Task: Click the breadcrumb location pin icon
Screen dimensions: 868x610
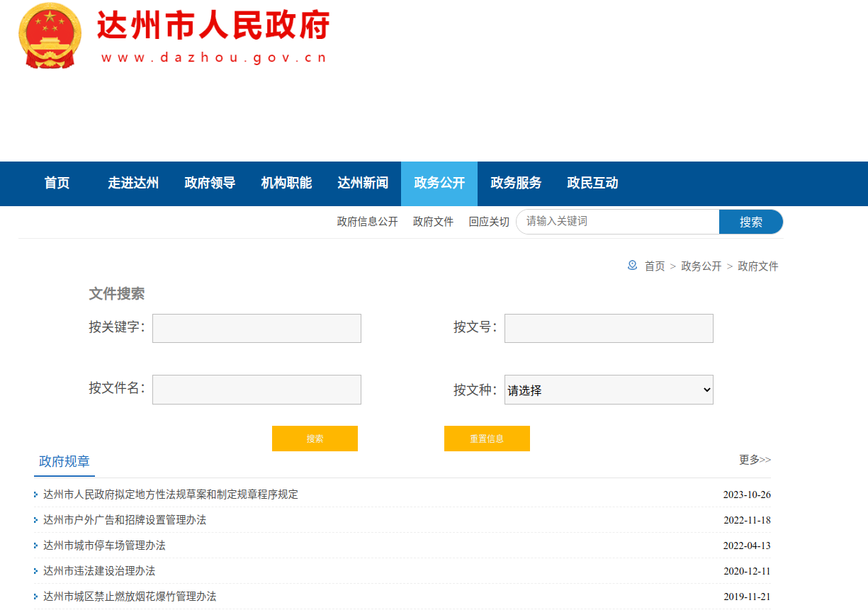Action: click(x=632, y=266)
